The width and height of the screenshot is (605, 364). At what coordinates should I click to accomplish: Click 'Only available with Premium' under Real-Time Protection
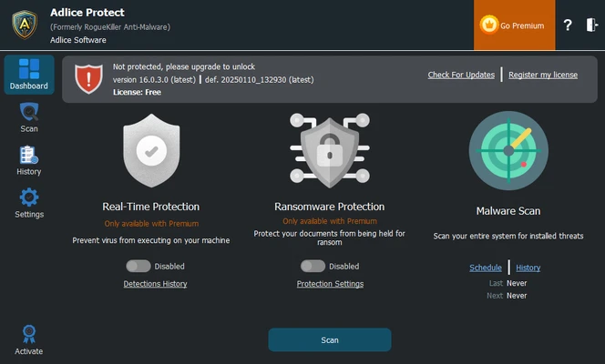pyautogui.click(x=151, y=224)
